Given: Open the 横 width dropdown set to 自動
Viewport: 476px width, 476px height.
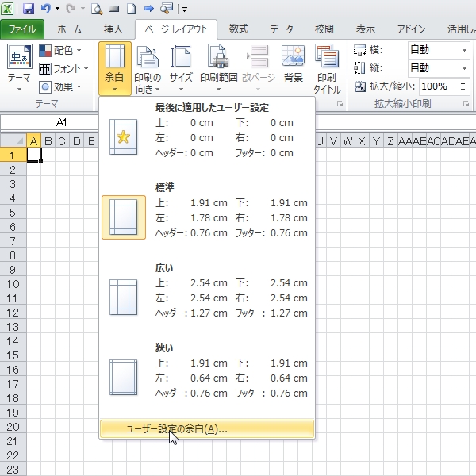Looking at the screenshot, I should pyautogui.click(x=439, y=50).
